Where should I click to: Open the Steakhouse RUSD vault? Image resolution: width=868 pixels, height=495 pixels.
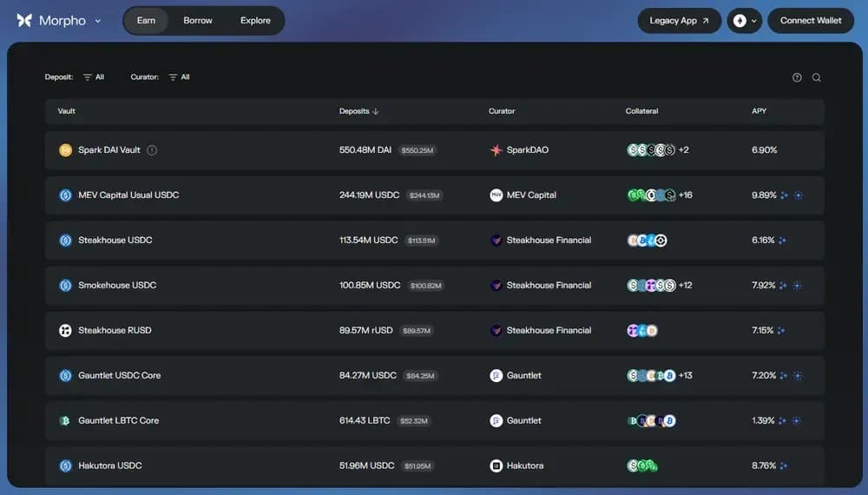point(435,331)
